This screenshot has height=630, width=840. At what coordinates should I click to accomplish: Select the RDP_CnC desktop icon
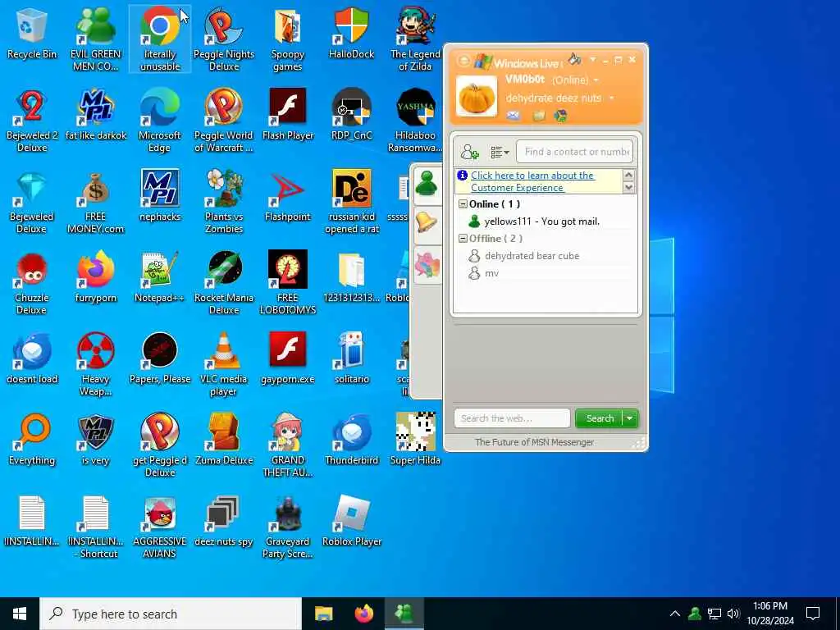click(351, 116)
